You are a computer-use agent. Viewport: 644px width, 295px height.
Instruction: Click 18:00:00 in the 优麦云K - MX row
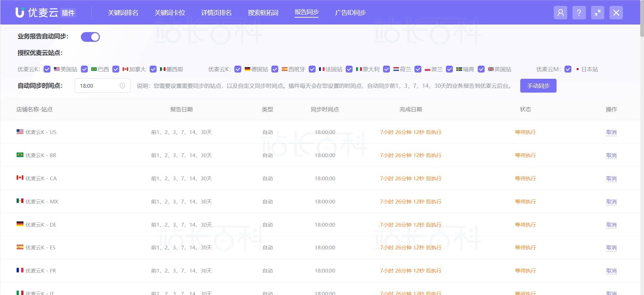coord(325,201)
